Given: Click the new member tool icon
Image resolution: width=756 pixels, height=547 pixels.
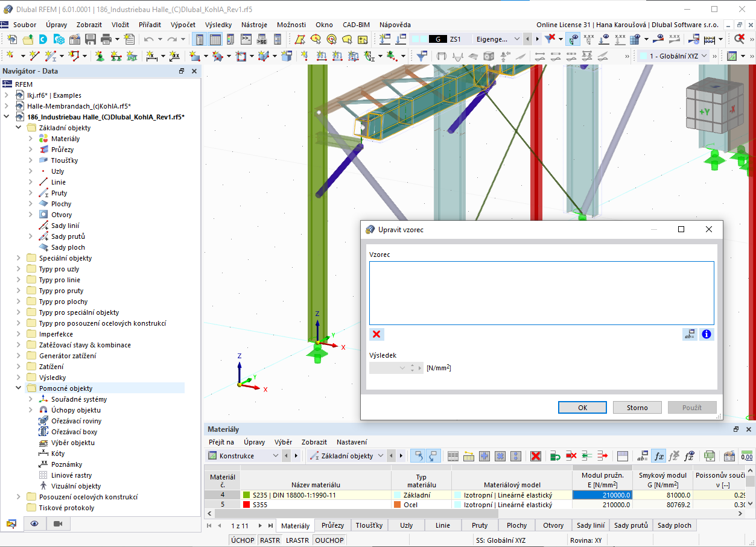Looking at the screenshot, I should pos(51,56).
